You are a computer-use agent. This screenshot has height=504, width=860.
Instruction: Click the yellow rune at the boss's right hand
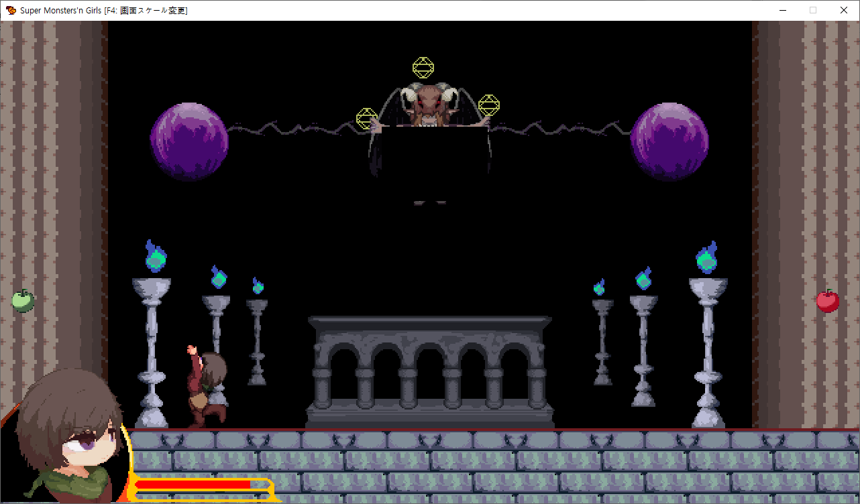click(489, 105)
